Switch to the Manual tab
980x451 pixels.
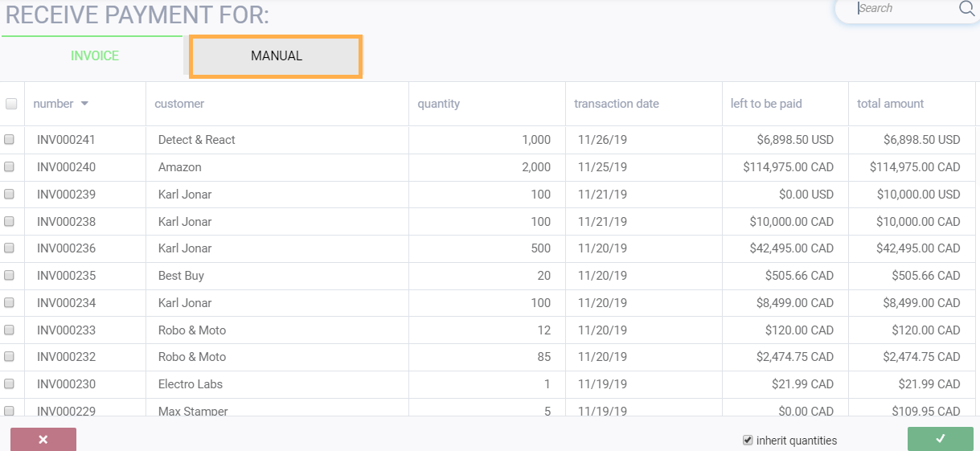(276, 56)
